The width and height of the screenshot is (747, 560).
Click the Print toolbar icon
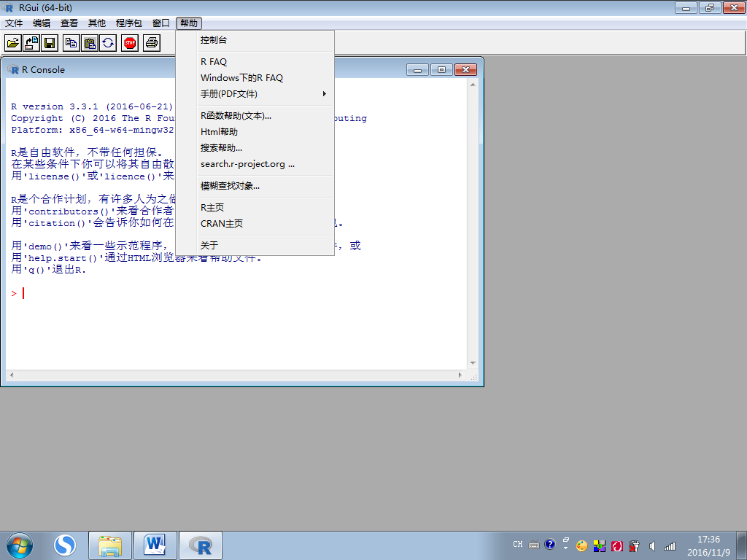[152, 43]
